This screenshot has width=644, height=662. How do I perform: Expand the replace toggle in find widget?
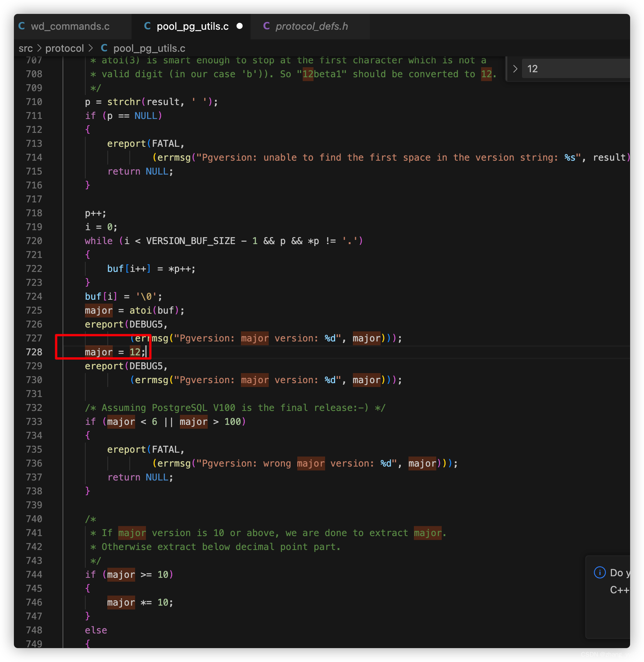point(515,69)
